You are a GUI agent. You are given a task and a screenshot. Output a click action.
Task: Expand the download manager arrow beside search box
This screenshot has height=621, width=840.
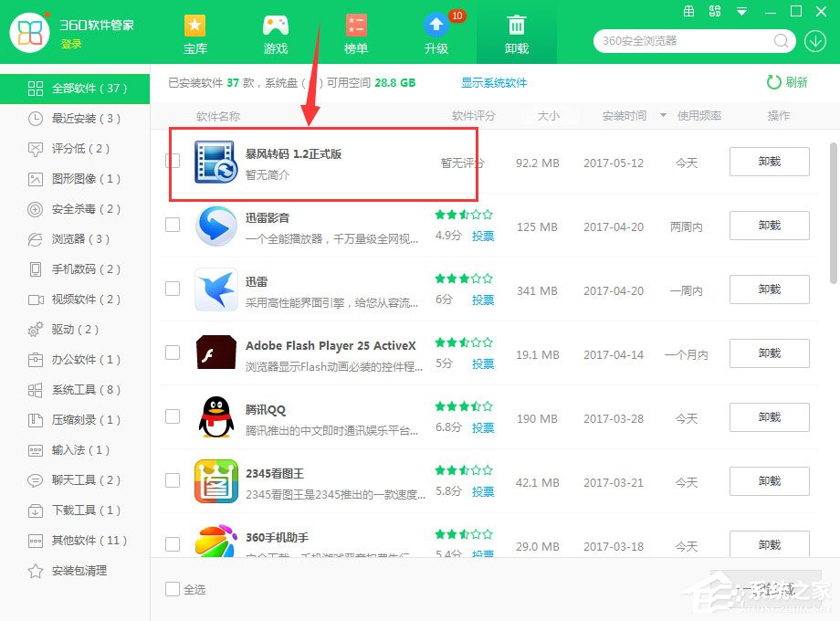point(814,41)
